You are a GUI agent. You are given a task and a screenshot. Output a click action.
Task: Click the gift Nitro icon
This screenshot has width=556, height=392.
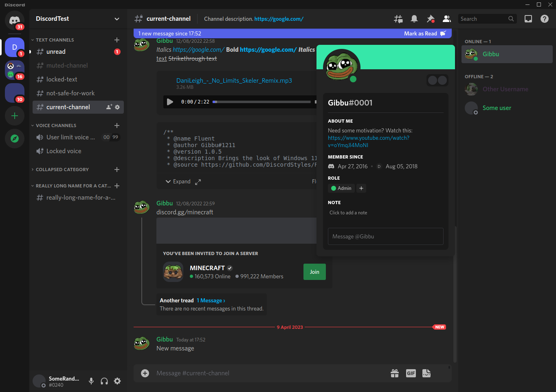(x=394, y=373)
